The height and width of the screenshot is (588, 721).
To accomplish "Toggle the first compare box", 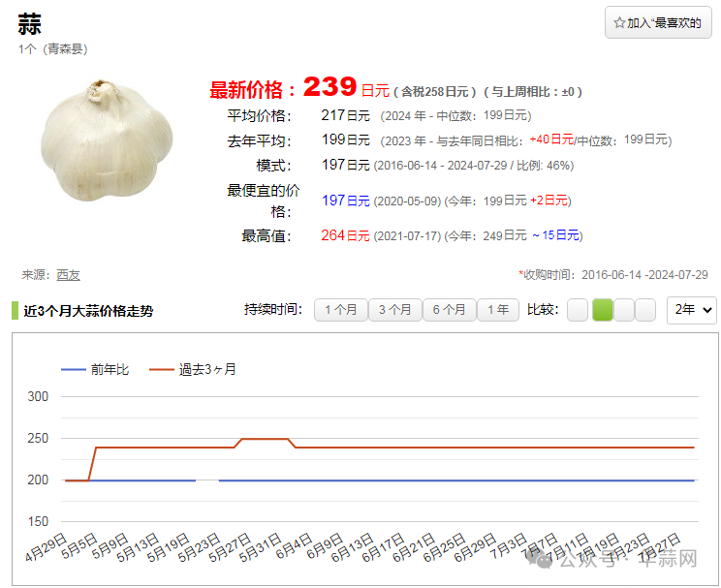I will coord(578,310).
